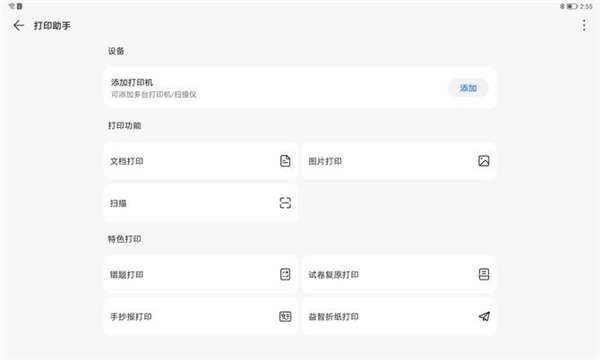Open 错题打印 feature
Viewport: 600px width, 360px height.
coord(201,274)
